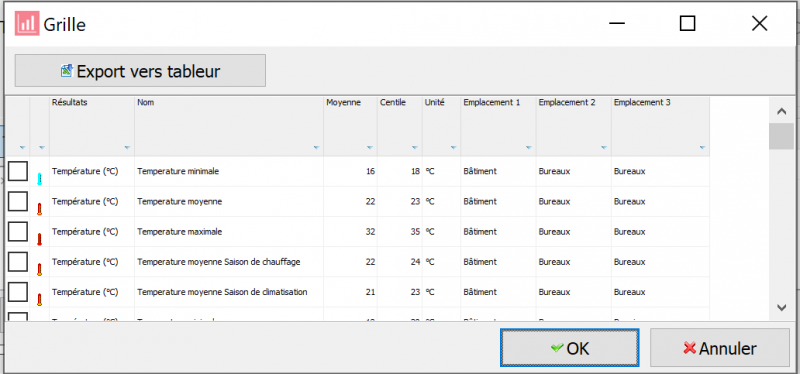Click Moyenne value 32 in Temperature maximale row
This screenshot has width=800, height=374.
pos(351,232)
